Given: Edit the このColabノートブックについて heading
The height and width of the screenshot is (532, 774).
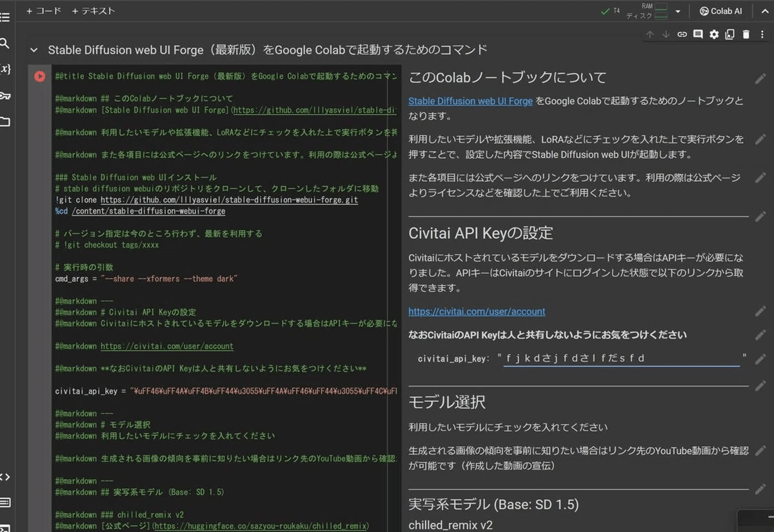Looking at the screenshot, I should pos(760,79).
